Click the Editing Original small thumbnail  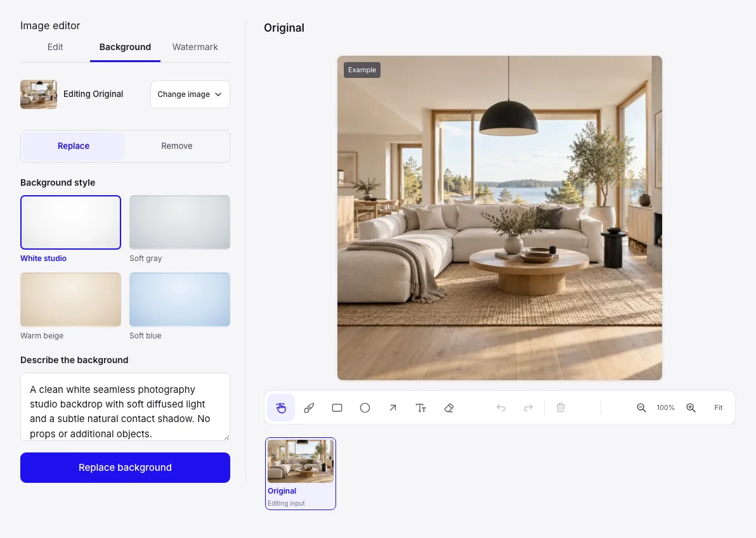click(x=39, y=94)
